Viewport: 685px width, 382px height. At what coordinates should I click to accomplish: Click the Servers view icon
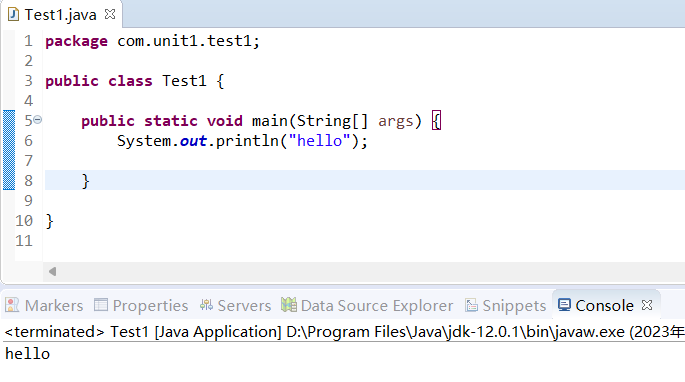click(206, 305)
